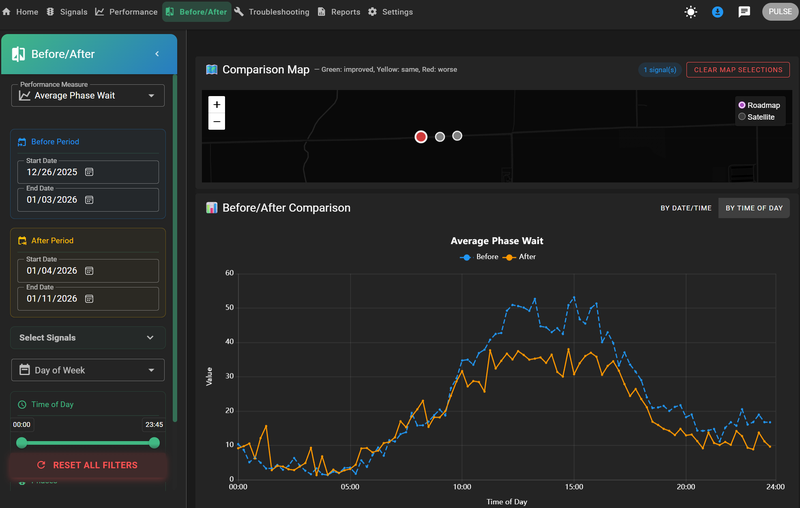800x508 pixels.
Task: Go to the Troubleshooting tab
Action: 272,12
